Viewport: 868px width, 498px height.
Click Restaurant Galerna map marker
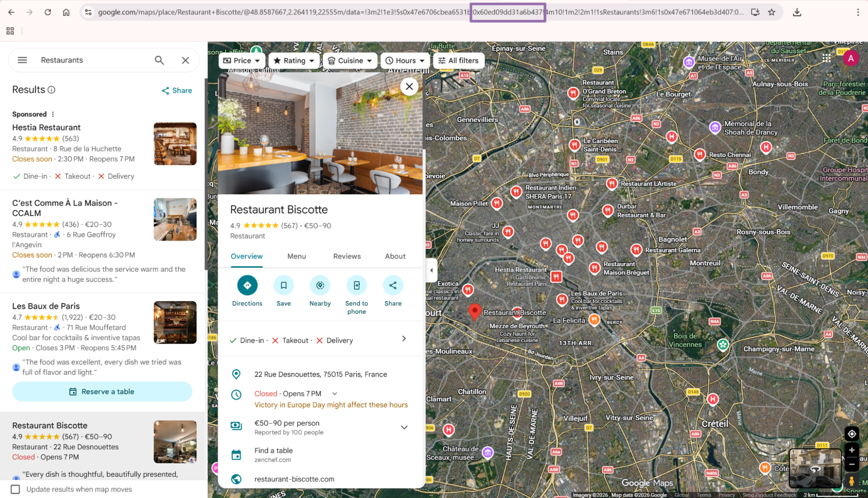pyautogui.click(x=636, y=249)
